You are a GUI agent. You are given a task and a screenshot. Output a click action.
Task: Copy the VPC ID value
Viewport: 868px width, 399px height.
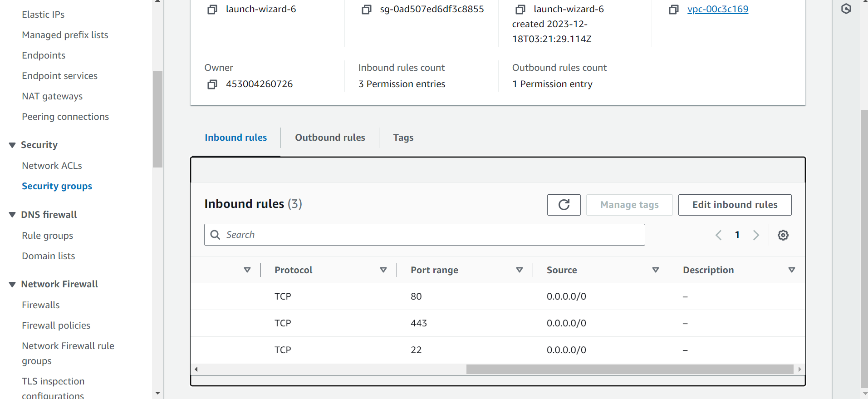click(x=673, y=10)
